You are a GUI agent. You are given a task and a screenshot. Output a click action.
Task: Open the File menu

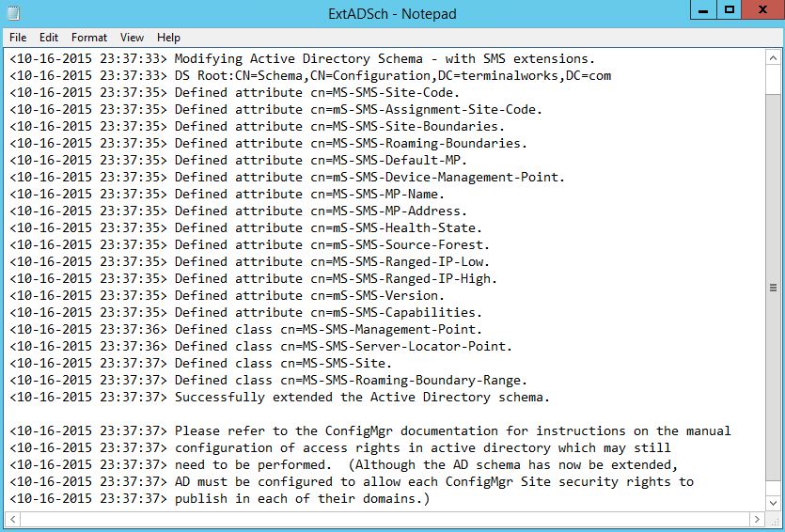point(18,38)
